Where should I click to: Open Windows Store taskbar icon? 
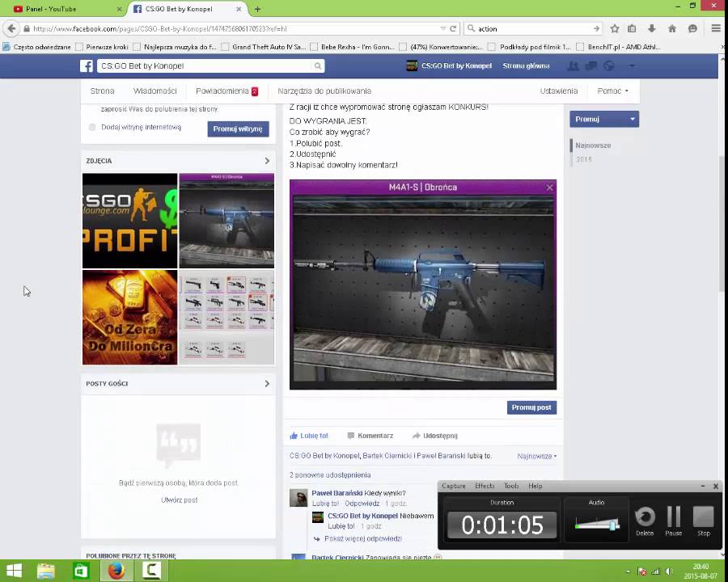[x=81, y=571]
